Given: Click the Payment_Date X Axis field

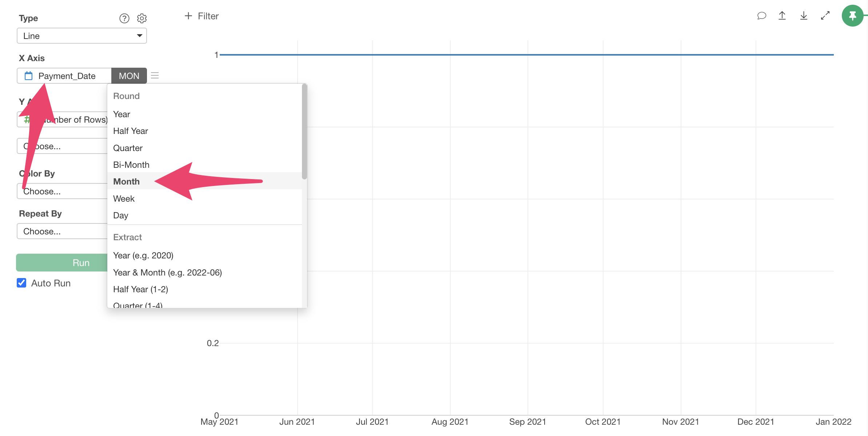Looking at the screenshot, I should pyautogui.click(x=65, y=76).
